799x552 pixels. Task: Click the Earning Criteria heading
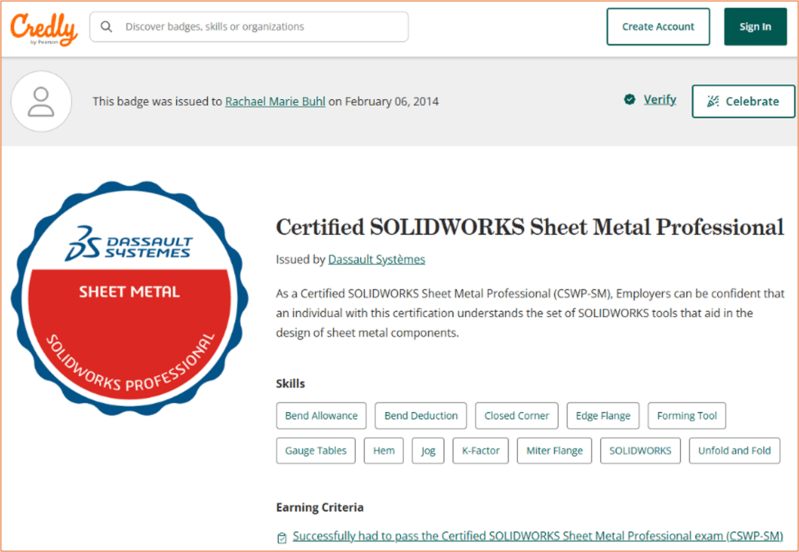click(320, 507)
